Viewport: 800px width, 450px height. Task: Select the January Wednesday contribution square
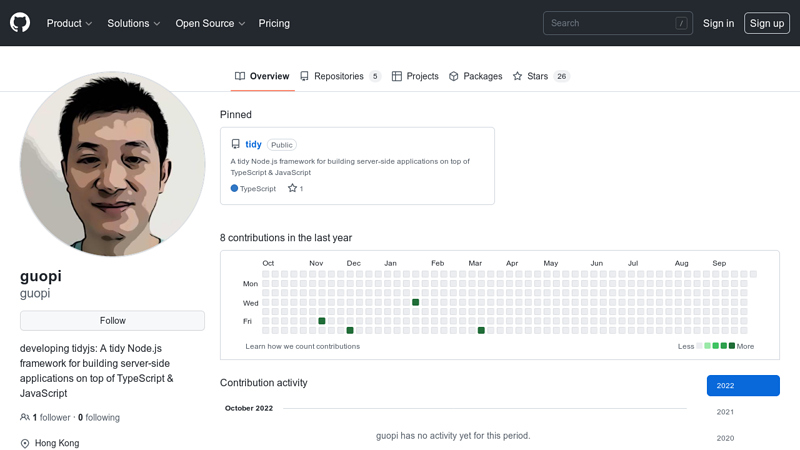(416, 303)
